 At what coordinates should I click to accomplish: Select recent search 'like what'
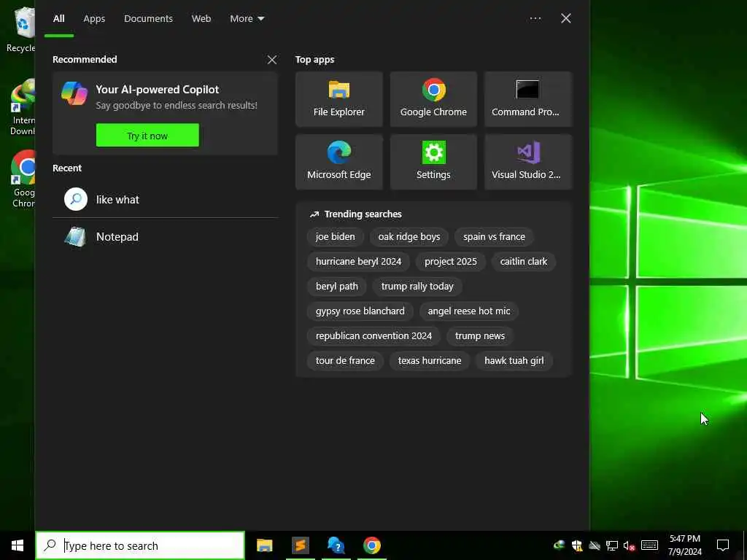[x=166, y=200]
